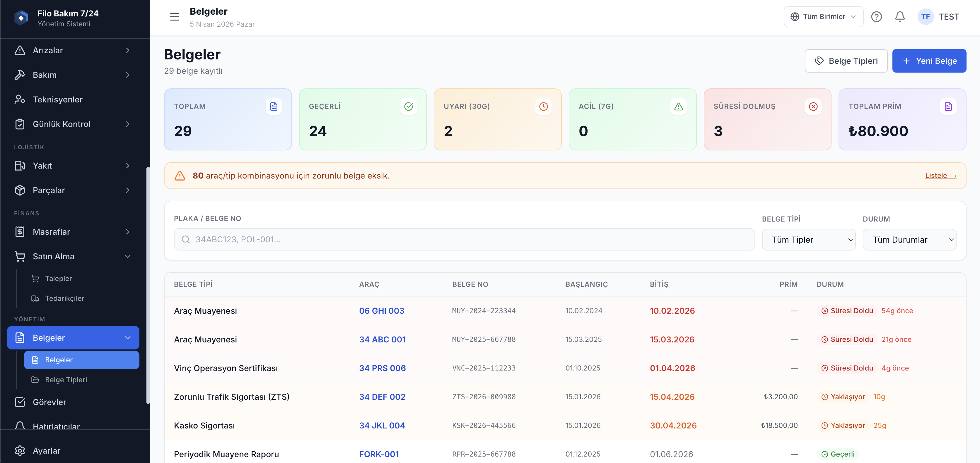The height and width of the screenshot is (463, 980).
Task: Open the Tüm Birimler dropdown
Action: coord(823,17)
